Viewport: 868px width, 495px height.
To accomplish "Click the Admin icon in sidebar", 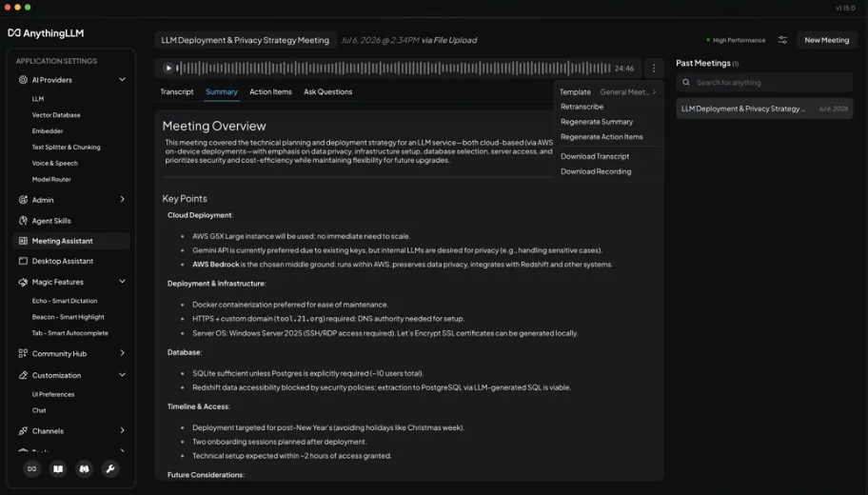I will point(23,200).
